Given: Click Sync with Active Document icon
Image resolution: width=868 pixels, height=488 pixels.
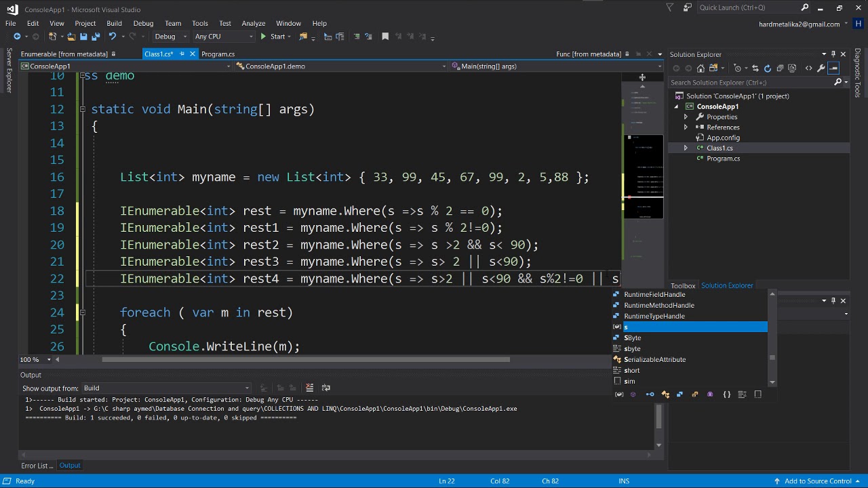Looking at the screenshot, I should 755,68.
